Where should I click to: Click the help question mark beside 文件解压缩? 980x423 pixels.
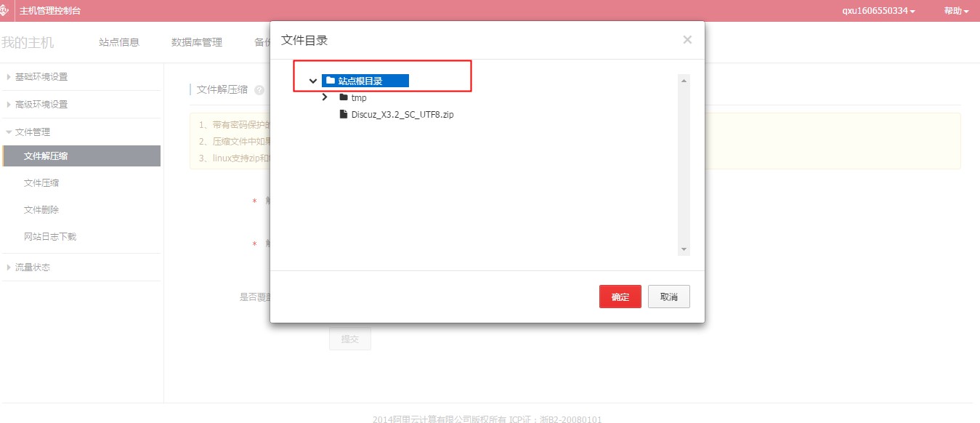(259, 90)
